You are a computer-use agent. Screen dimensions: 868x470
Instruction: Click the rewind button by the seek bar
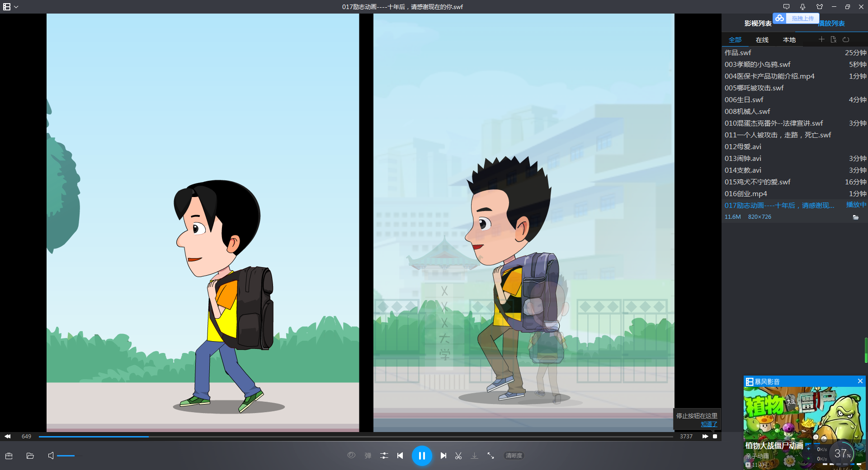(8, 437)
